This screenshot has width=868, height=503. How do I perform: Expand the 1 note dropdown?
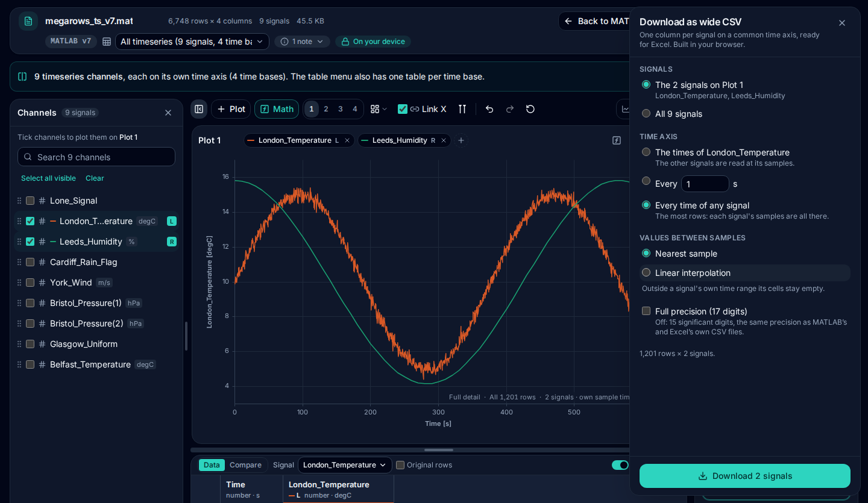pyautogui.click(x=302, y=42)
